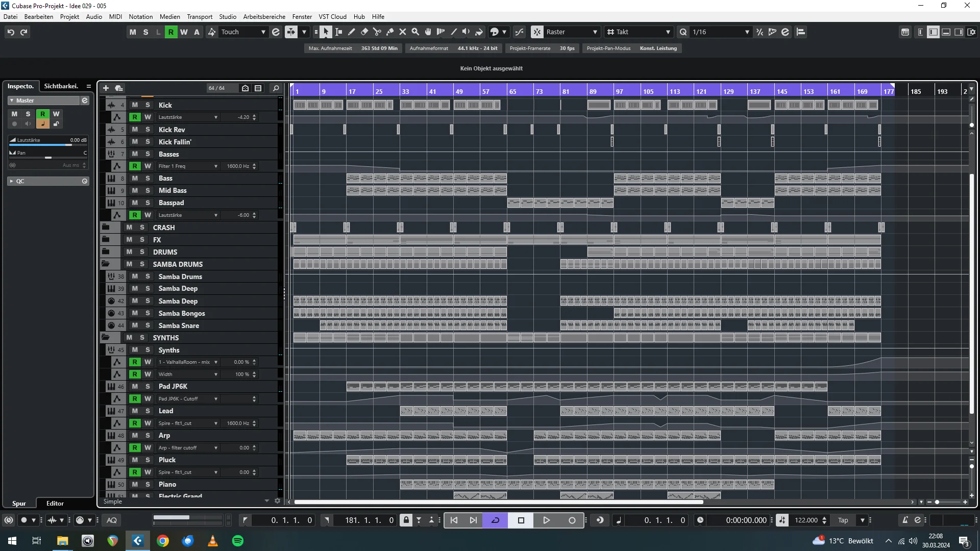Image resolution: width=980 pixels, height=551 pixels.
Task: Click the AQ auto-quantize button
Action: [x=112, y=520]
